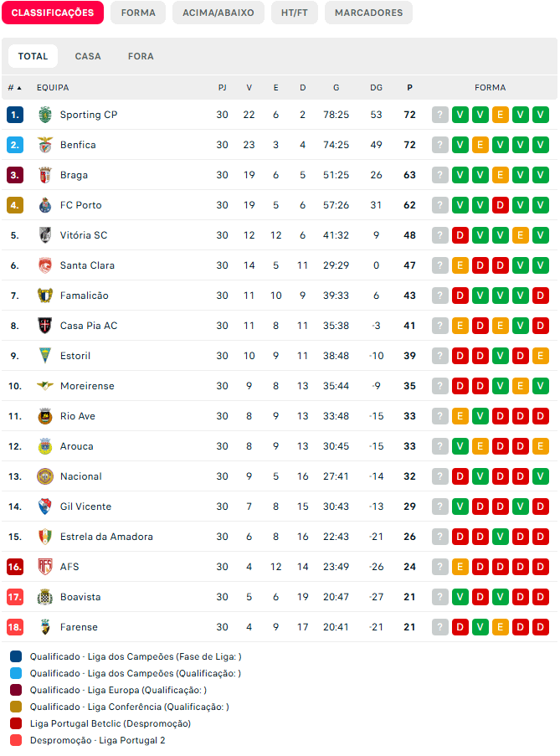The image size is (560, 756).
Task: Click the Boavista club crest
Action: [x=44, y=597]
